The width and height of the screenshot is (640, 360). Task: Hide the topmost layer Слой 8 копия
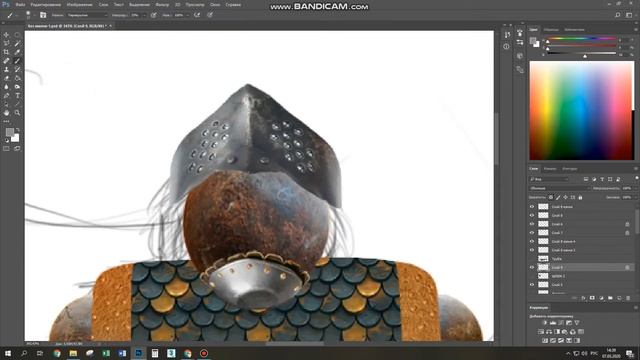click(x=532, y=207)
